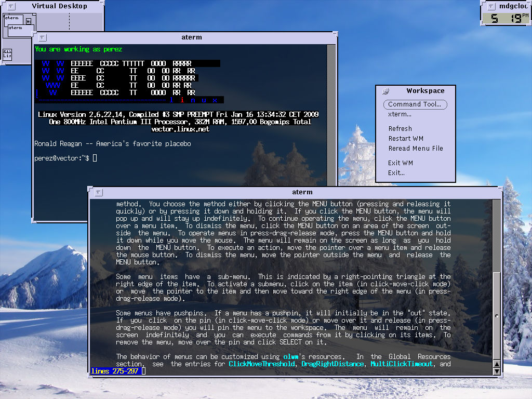Open the lower aterm window menu button
532x399 pixels.
[98, 192]
